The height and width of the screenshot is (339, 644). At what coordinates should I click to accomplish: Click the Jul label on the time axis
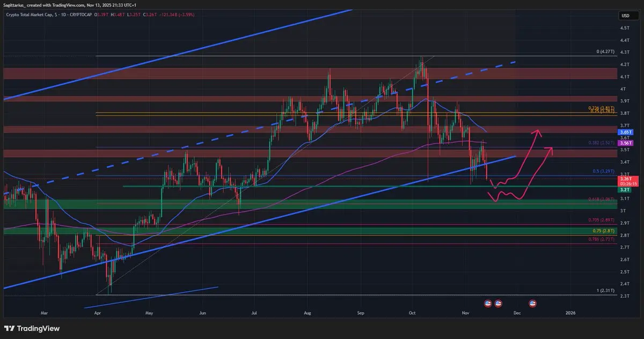254,312
